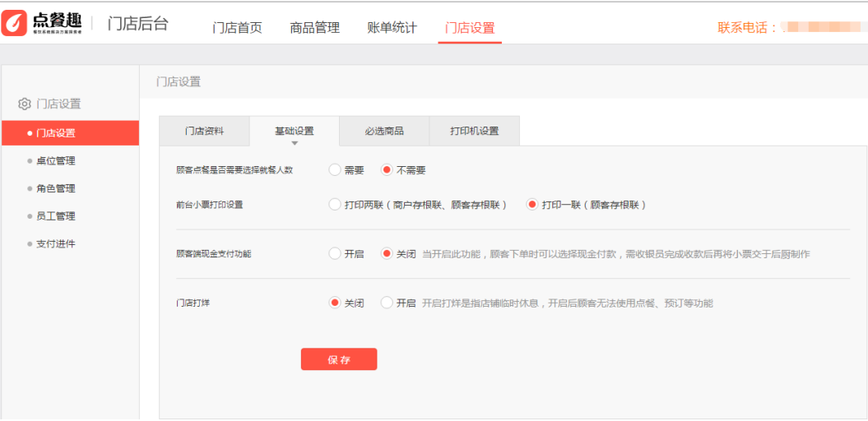This screenshot has height=421, width=868.
Task: Open the 打印机设置 tab
Action: (475, 131)
